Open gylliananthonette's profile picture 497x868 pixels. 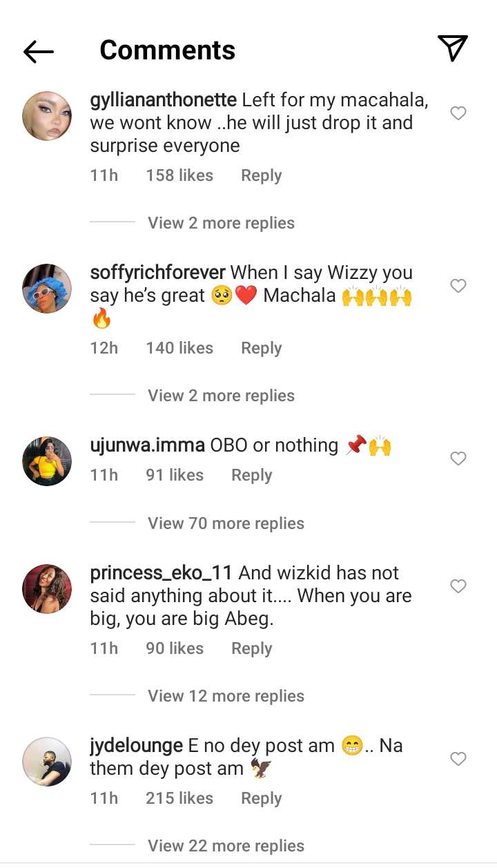click(x=47, y=116)
